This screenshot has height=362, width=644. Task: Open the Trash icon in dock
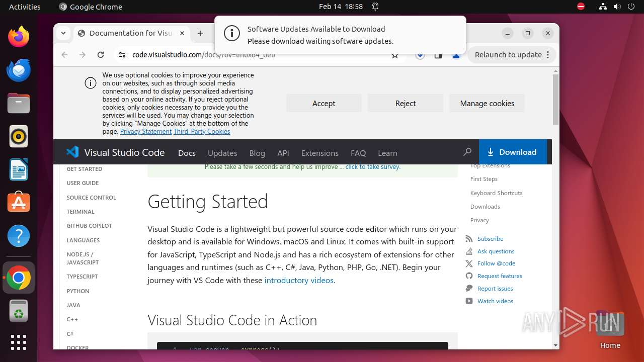(19, 311)
